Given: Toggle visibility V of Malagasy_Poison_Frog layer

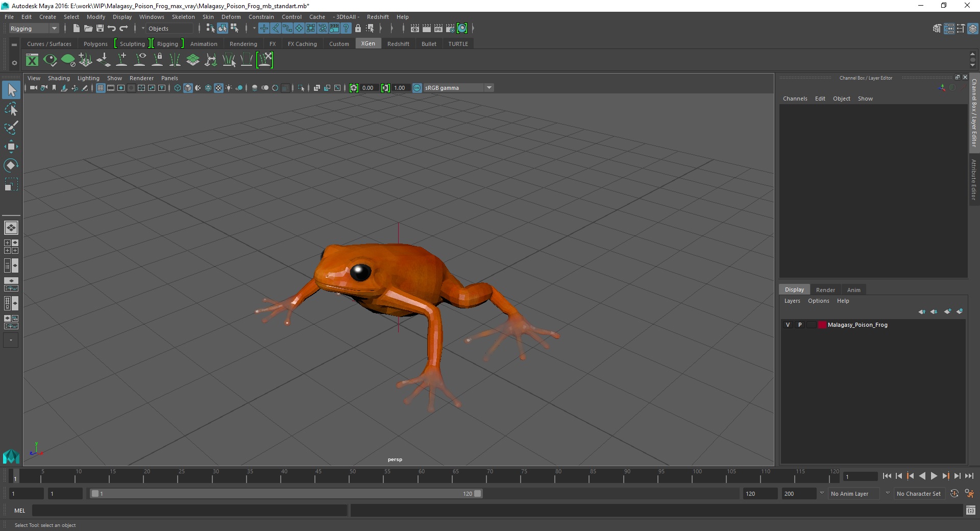Looking at the screenshot, I should click(x=788, y=325).
